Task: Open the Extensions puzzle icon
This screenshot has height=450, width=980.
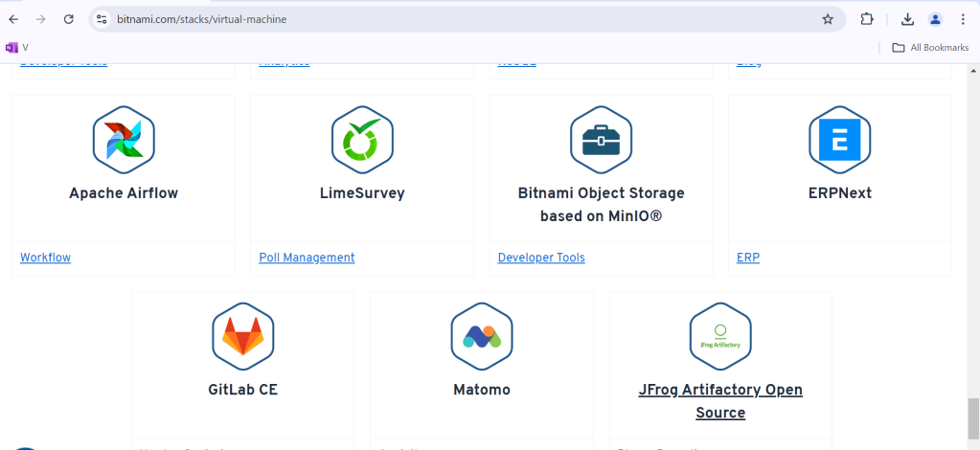Action: pos(866,19)
